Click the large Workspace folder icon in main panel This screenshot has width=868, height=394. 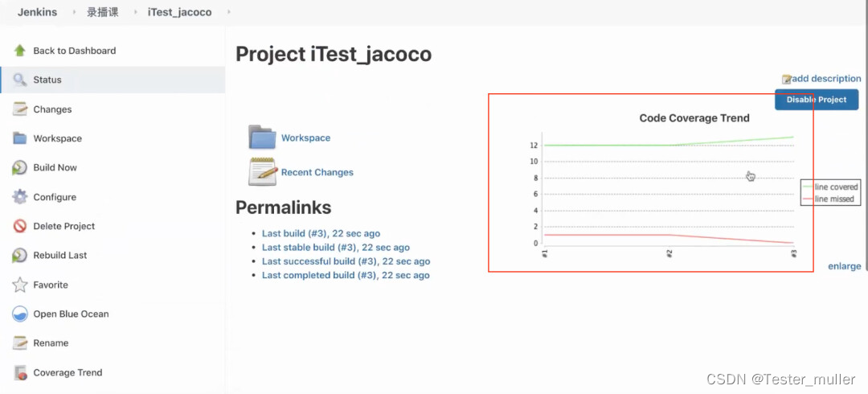(262, 137)
